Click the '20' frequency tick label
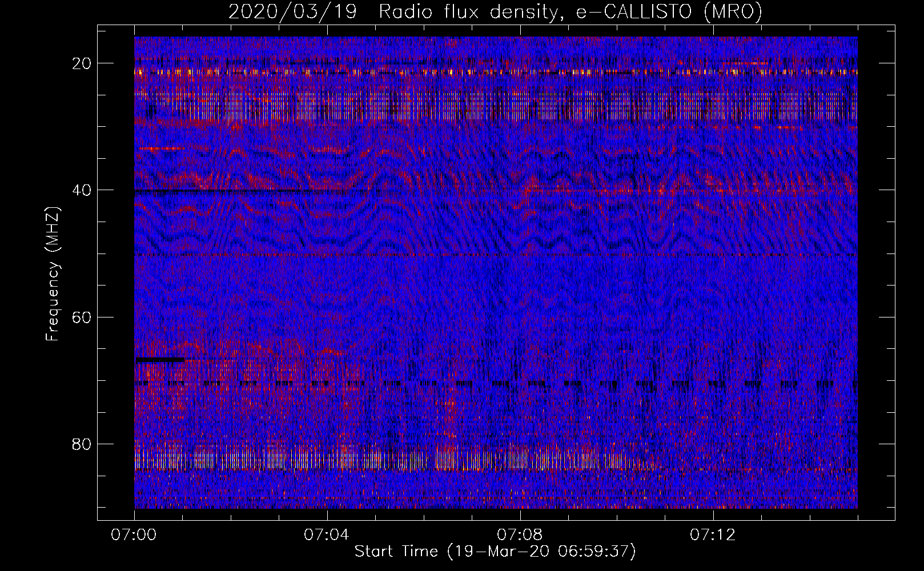Screen dimensions: 924x571 pyautogui.click(x=82, y=63)
